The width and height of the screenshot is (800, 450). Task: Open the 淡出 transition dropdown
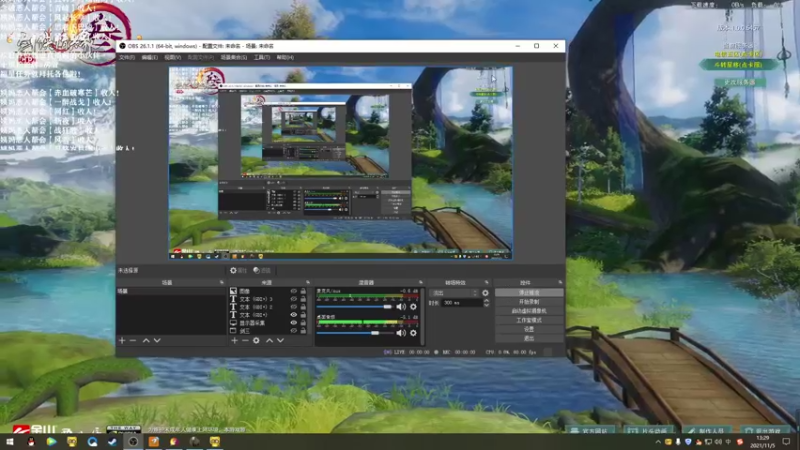[454, 293]
